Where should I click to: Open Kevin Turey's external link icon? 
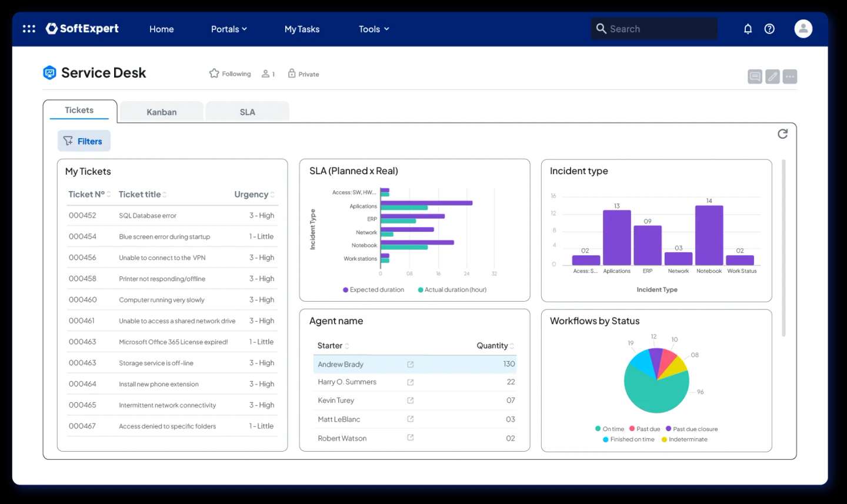(x=410, y=400)
